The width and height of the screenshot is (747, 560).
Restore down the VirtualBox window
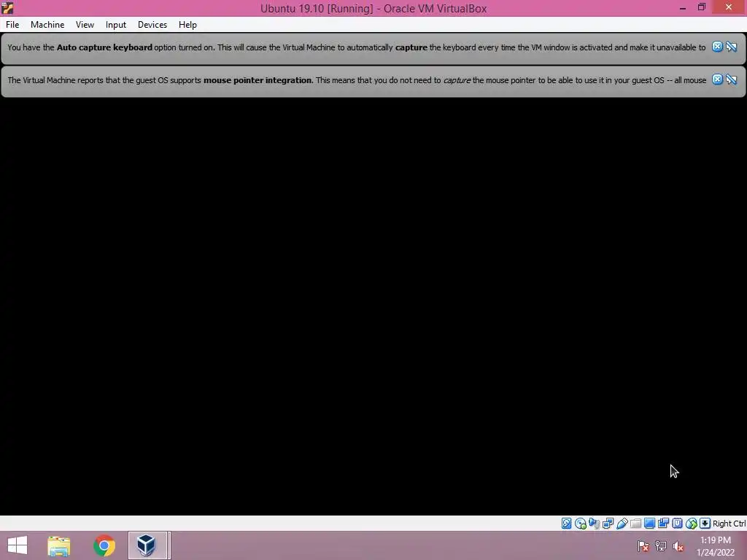point(701,7)
